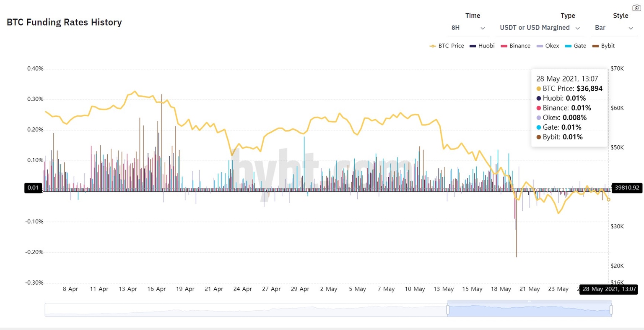Click the BTC Funding Rates History title
644x330 pixels.
tap(64, 22)
